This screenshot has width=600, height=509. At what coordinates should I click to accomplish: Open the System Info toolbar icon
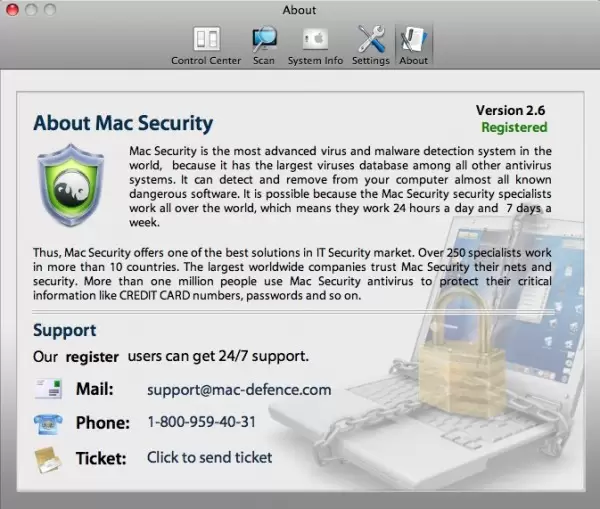coord(315,42)
